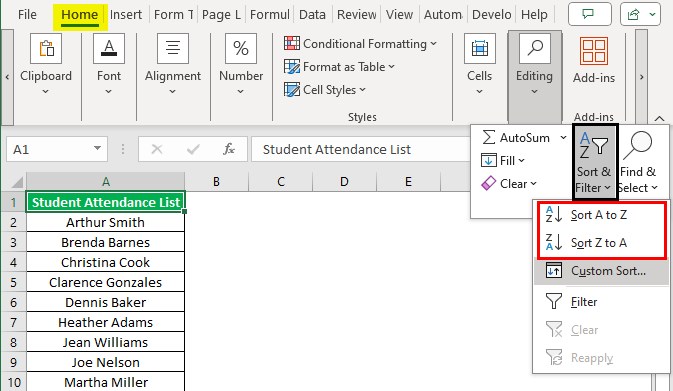Image resolution: width=673 pixels, height=391 pixels.
Task: Select column C header
Action: click(281, 182)
